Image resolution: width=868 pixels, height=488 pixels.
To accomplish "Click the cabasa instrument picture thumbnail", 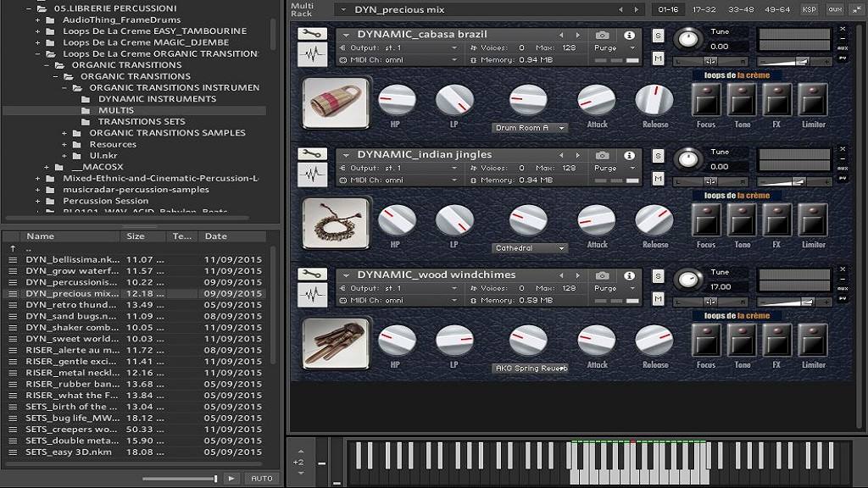I will point(336,103).
